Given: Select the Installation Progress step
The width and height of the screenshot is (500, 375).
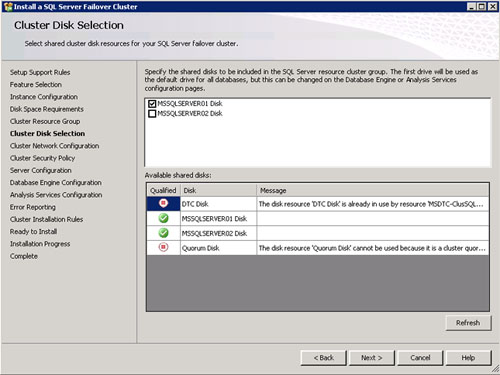Looking at the screenshot, I should 40,244.
